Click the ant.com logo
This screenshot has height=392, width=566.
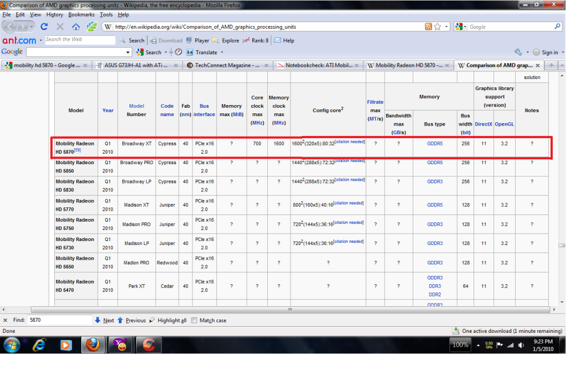point(19,40)
